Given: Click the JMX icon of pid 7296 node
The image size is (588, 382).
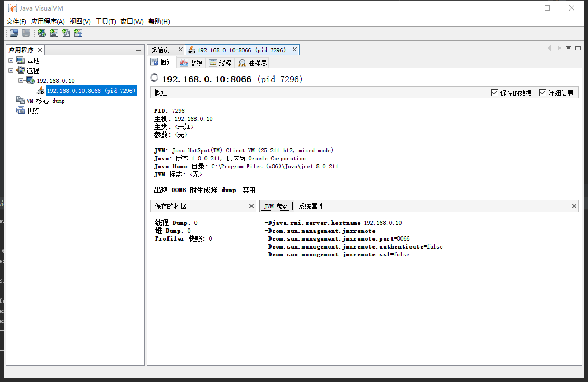Looking at the screenshot, I should coord(41,90).
